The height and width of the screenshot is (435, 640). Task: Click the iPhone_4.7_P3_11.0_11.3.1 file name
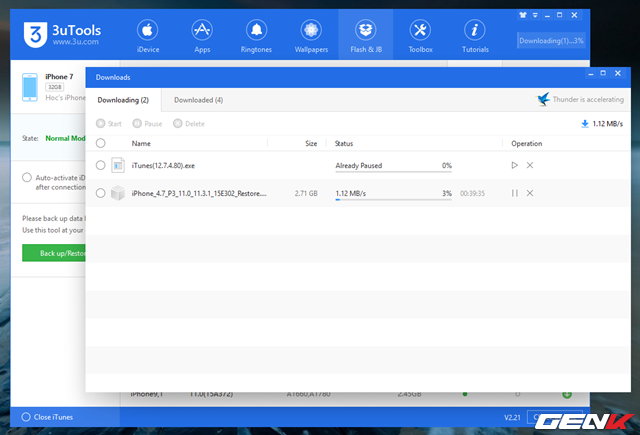(199, 193)
